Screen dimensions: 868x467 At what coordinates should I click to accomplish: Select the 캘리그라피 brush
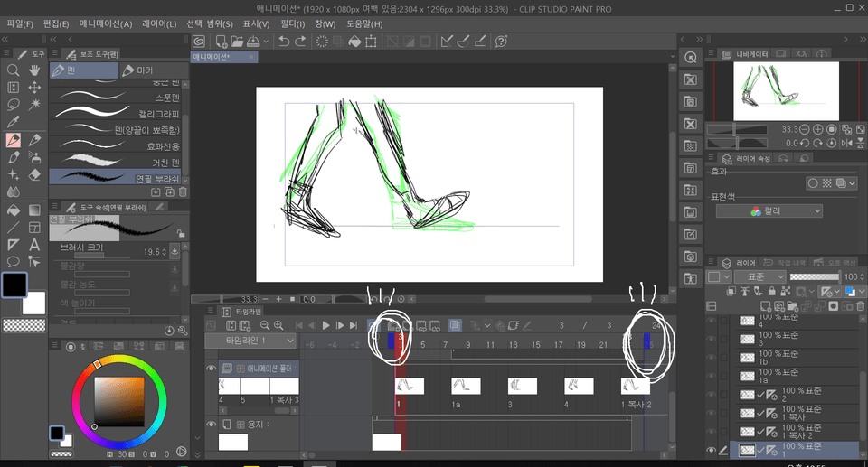pyautogui.click(x=115, y=114)
